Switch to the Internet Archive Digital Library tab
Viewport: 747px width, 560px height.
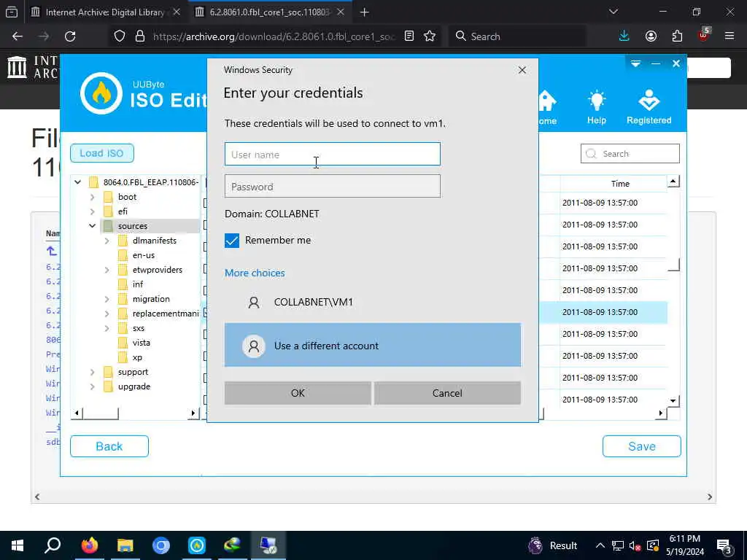click(105, 12)
